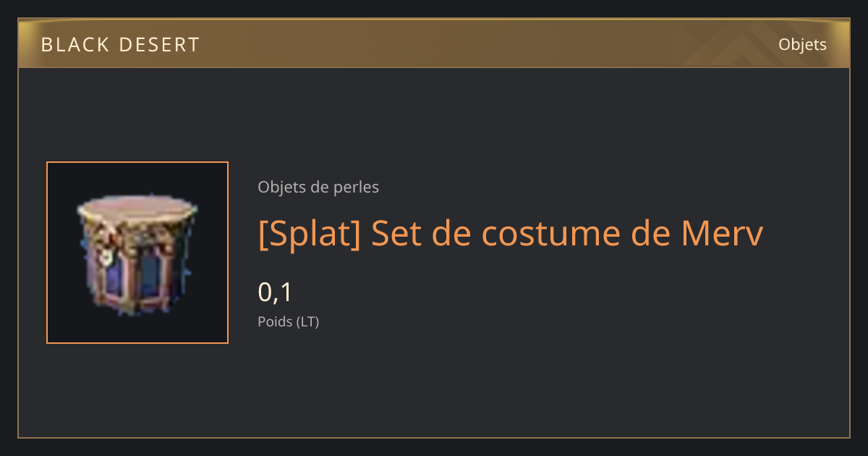Click the word Merv in the item title
Viewport: 868px width, 456px height.
[x=723, y=234]
